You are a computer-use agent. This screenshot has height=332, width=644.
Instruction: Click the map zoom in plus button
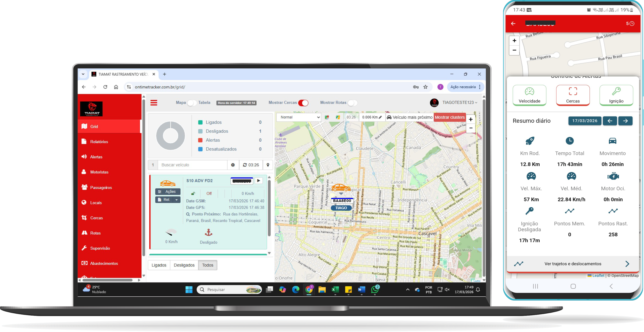click(470, 119)
